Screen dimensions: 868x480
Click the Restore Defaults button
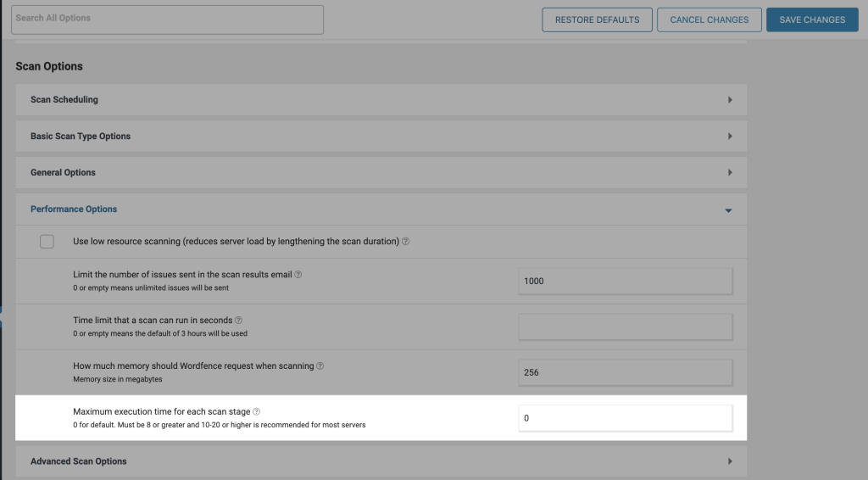pos(597,20)
